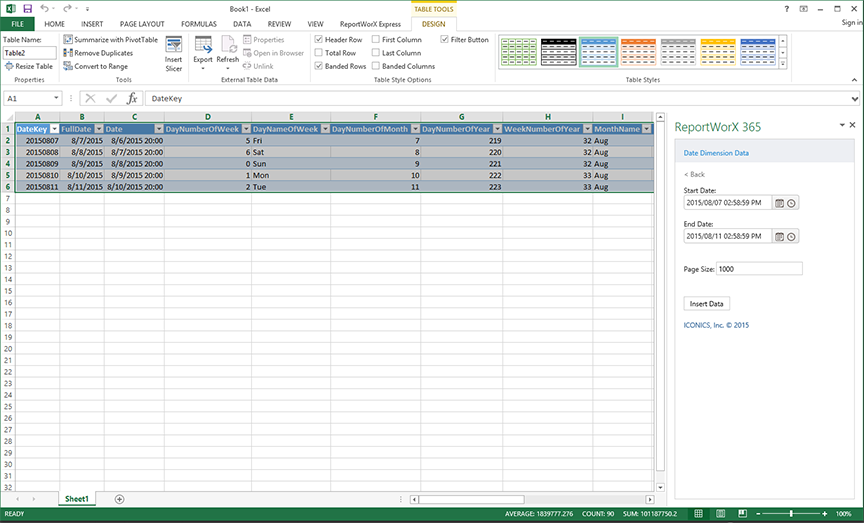Click the Insert Data button

707,303
